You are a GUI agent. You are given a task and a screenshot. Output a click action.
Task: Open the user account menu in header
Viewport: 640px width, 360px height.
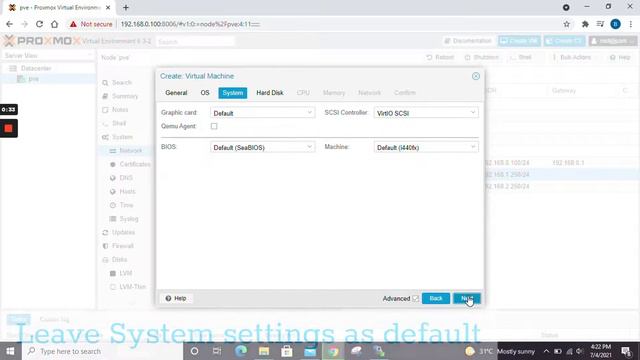612,41
